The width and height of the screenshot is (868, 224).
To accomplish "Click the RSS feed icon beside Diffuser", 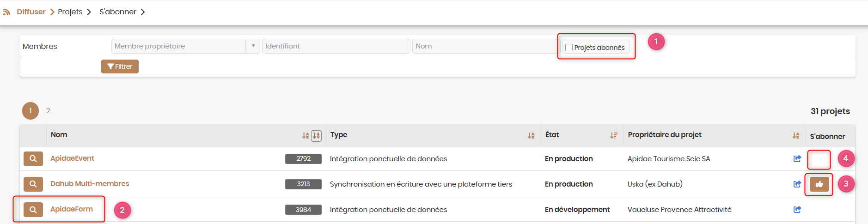I will click(6, 12).
